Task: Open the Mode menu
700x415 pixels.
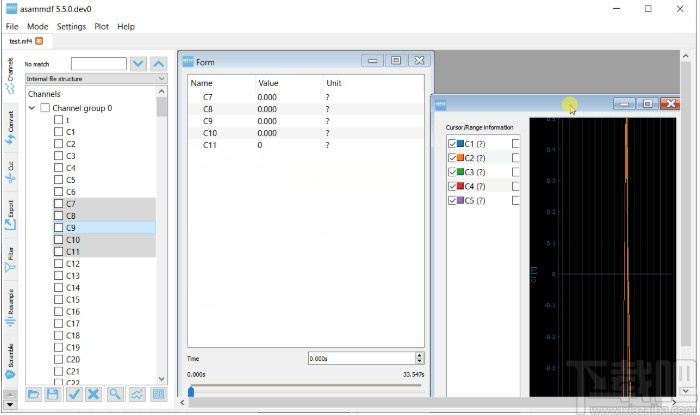Action: pos(38,26)
